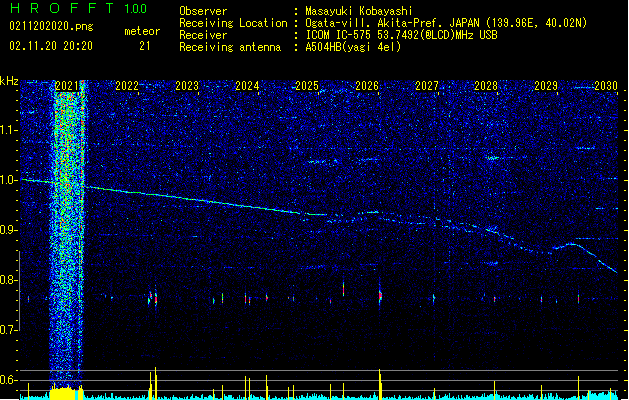The height and width of the screenshot is (400, 629).
Task: Click the 2026 time marker
Action: (367, 86)
